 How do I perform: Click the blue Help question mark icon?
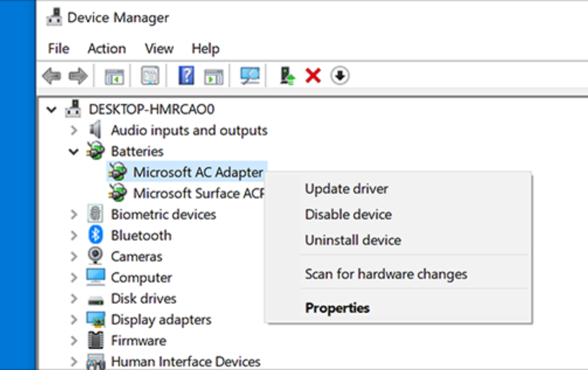(186, 76)
